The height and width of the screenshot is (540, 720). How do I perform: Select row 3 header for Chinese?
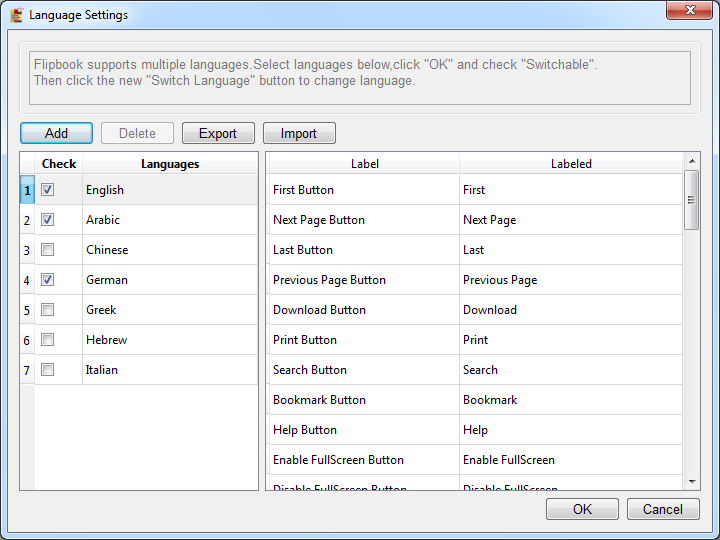[x=27, y=250]
